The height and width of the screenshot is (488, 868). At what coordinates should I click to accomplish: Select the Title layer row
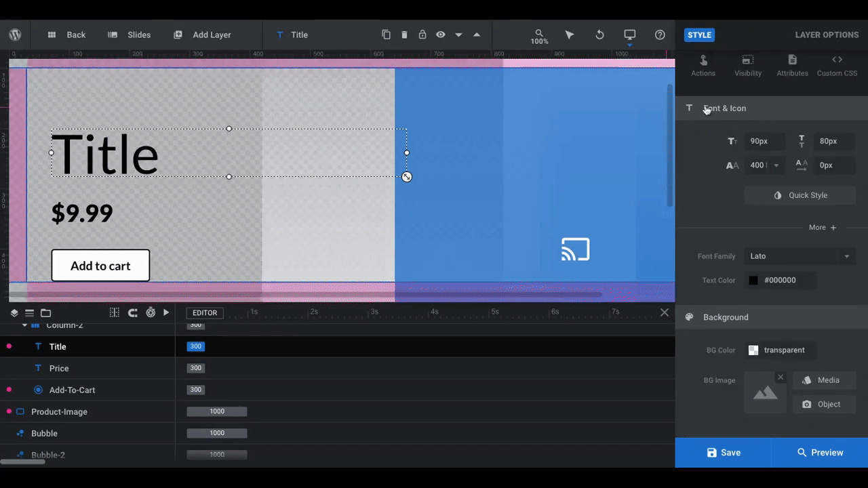click(87, 346)
